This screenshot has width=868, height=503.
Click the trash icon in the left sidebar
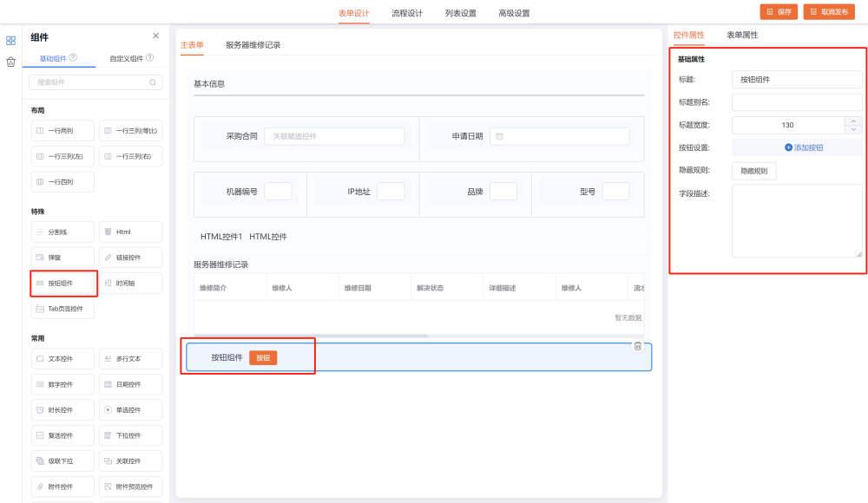pyautogui.click(x=10, y=62)
